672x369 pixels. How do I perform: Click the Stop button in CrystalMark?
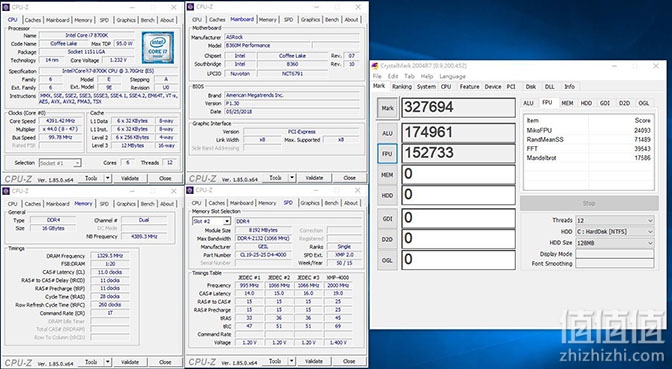click(x=589, y=203)
